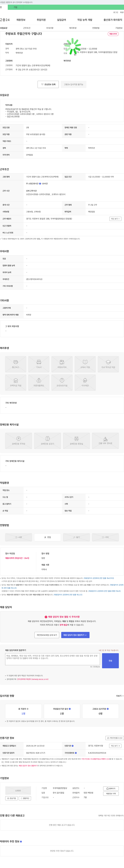Click the blue 전송 button

pos(110,661)
